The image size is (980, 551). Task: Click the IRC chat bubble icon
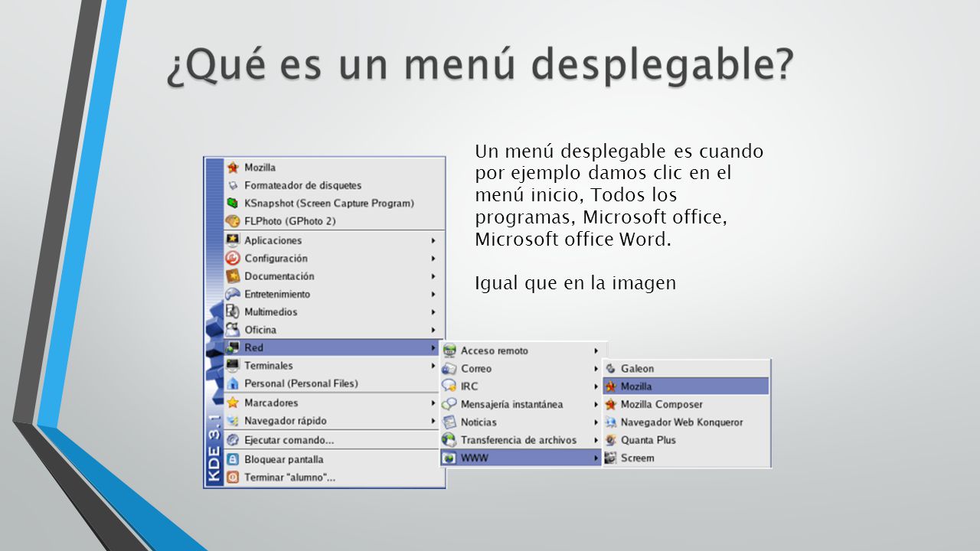[449, 386]
